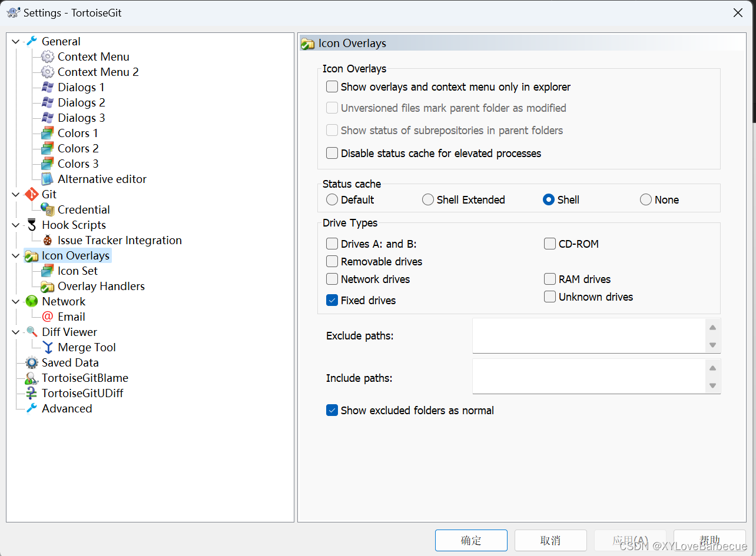
Task: Click the Saved Data gear icon
Action: 32,362
